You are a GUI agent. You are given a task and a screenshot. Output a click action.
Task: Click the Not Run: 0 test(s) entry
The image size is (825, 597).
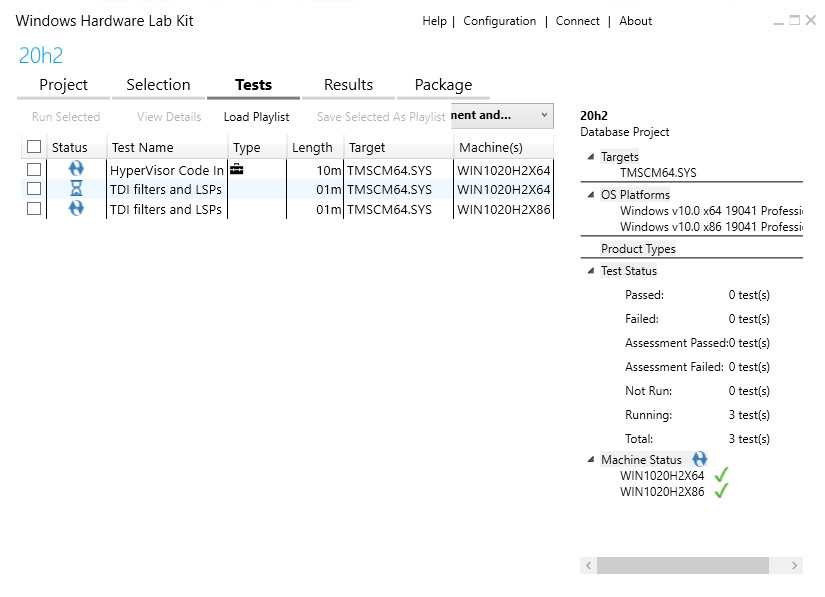click(697, 390)
